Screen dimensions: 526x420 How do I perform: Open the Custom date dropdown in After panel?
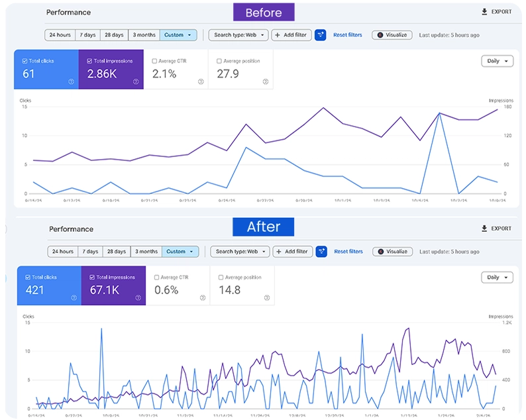[x=180, y=252]
